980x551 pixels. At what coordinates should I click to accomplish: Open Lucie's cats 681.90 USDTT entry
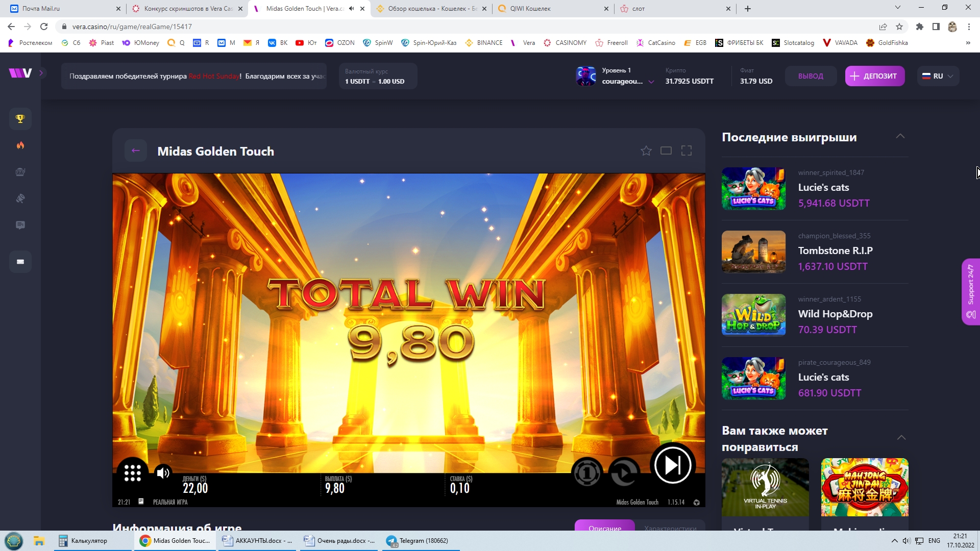[815, 378]
